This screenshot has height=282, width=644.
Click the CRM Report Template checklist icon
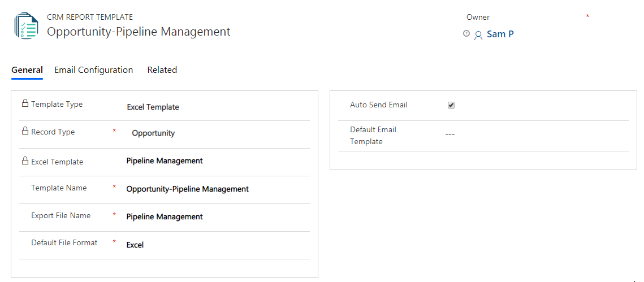pyautogui.click(x=26, y=26)
